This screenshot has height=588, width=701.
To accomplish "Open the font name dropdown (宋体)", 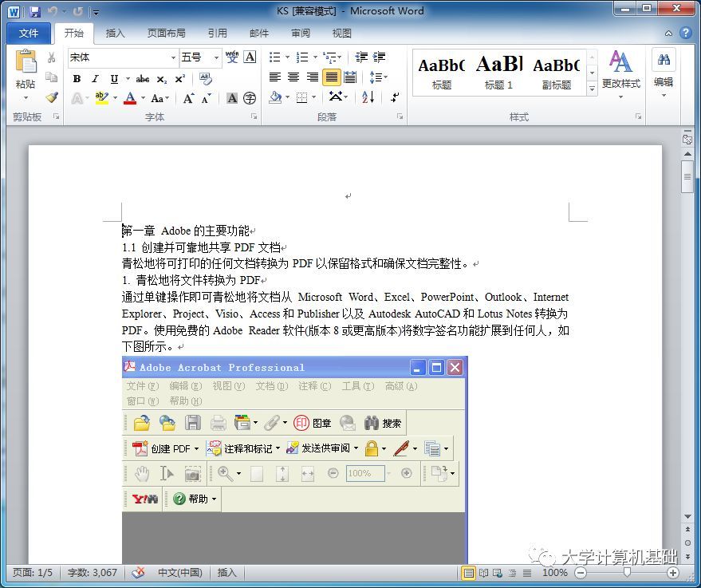I will 173,57.
